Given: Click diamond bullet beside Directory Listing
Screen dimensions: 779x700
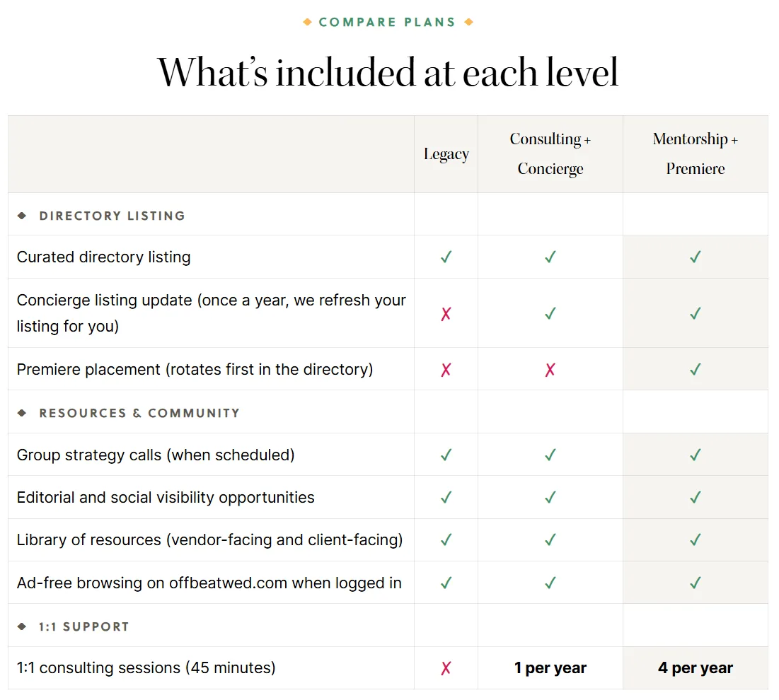Looking at the screenshot, I should click(x=22, y=216).
